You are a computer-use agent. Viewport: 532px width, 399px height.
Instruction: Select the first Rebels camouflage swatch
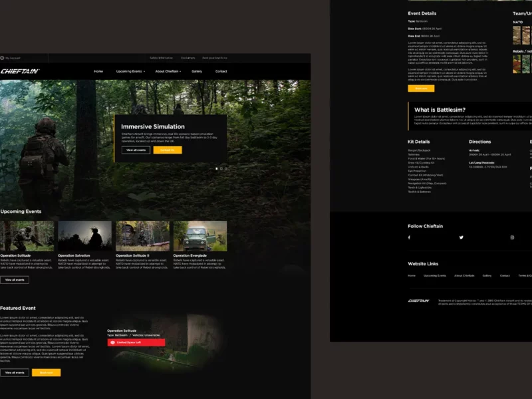click(x=517, y=64)
